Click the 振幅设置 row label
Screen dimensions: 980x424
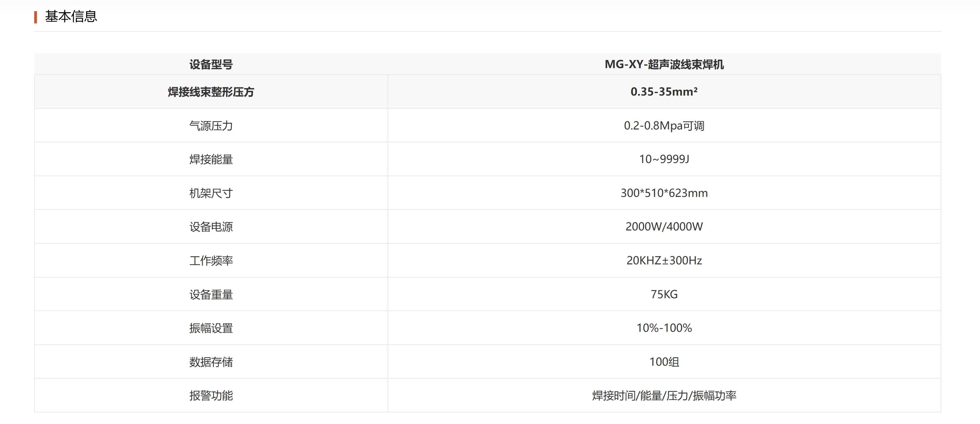[x=212, y=328]
